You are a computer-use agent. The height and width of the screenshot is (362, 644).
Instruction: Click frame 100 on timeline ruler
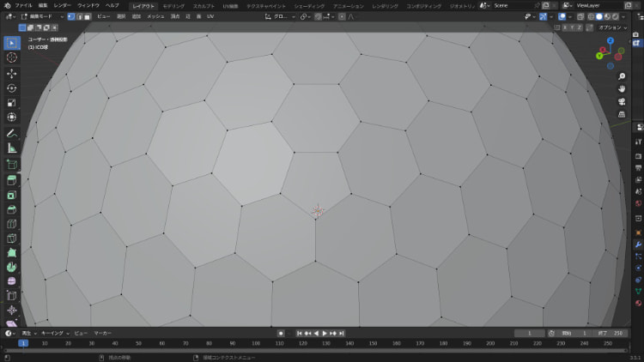[x=256, y=343]
